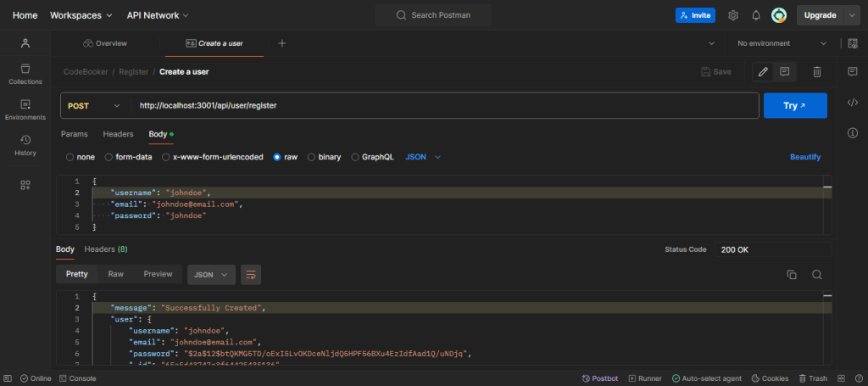
Task: Search the response with magnifier icon
Action: (817, 274)
